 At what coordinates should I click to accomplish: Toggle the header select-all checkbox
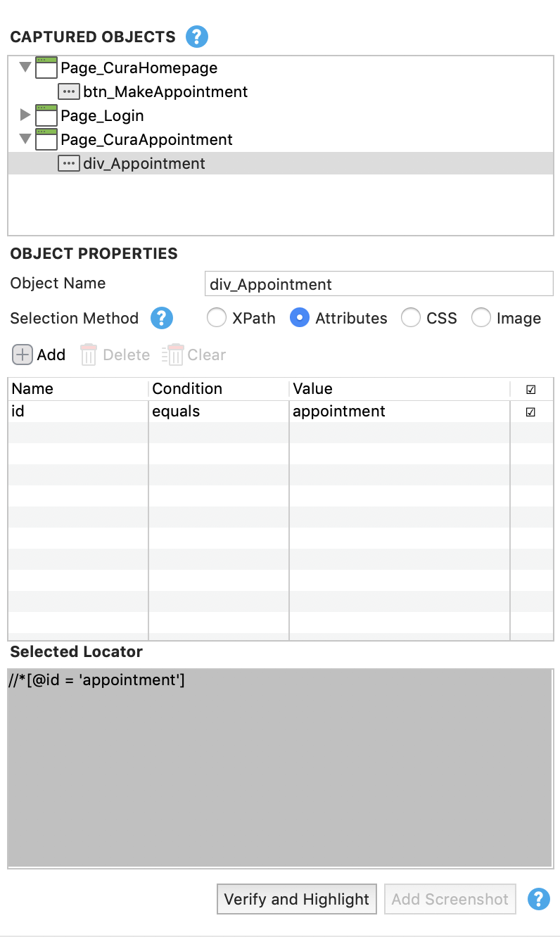pos(530,389)
